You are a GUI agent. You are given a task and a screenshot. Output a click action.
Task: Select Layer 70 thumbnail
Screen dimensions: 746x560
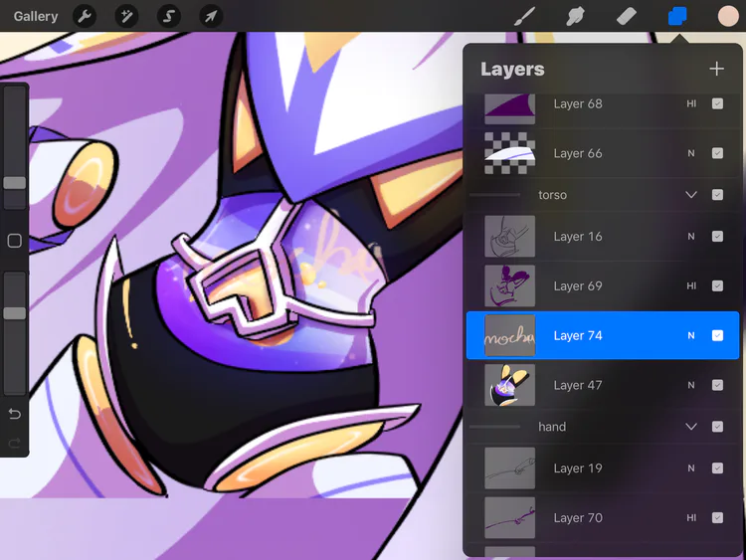(509, 517)
